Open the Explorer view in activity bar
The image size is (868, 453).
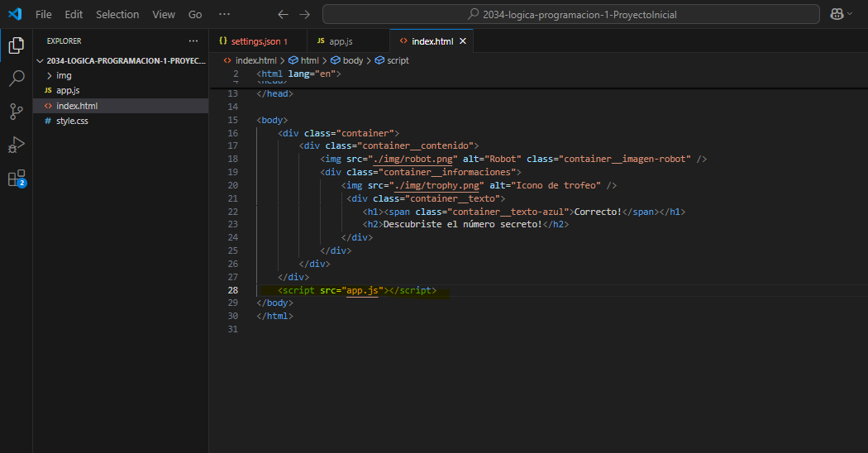pyautogui.click(x=16, y=45)
